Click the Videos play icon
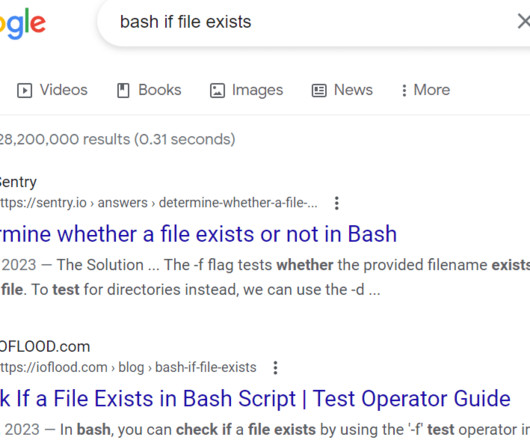 [x=25, y=91]
